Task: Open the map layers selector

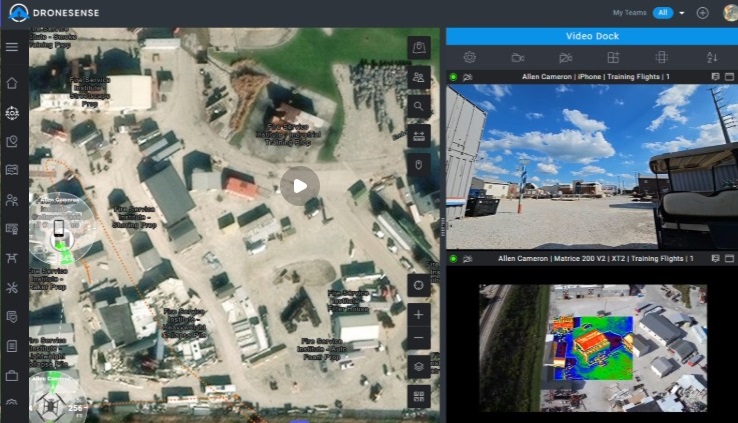Action: tap(418, 367)
